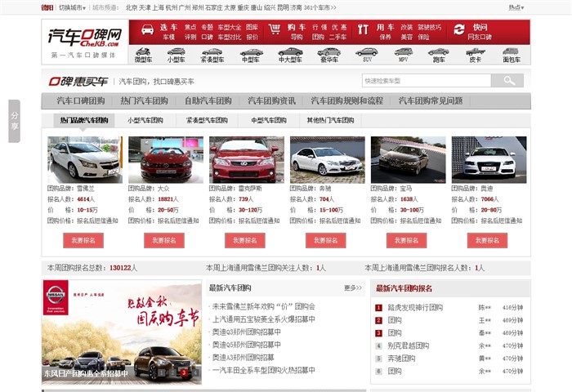
Task: Open the MPV category icon
Action: 403,51
